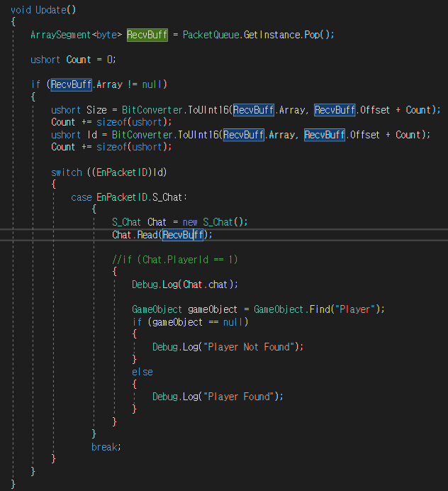The height and width of the screenshot is (491, 448).
Task: Click the "Player" string literal in Find
Action: [x=354, y=309]
